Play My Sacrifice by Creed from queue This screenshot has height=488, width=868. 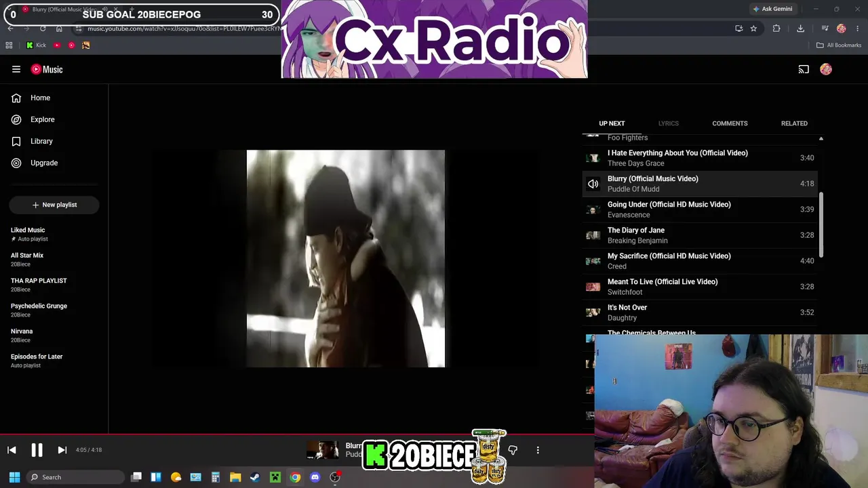(x=699, y=261)
